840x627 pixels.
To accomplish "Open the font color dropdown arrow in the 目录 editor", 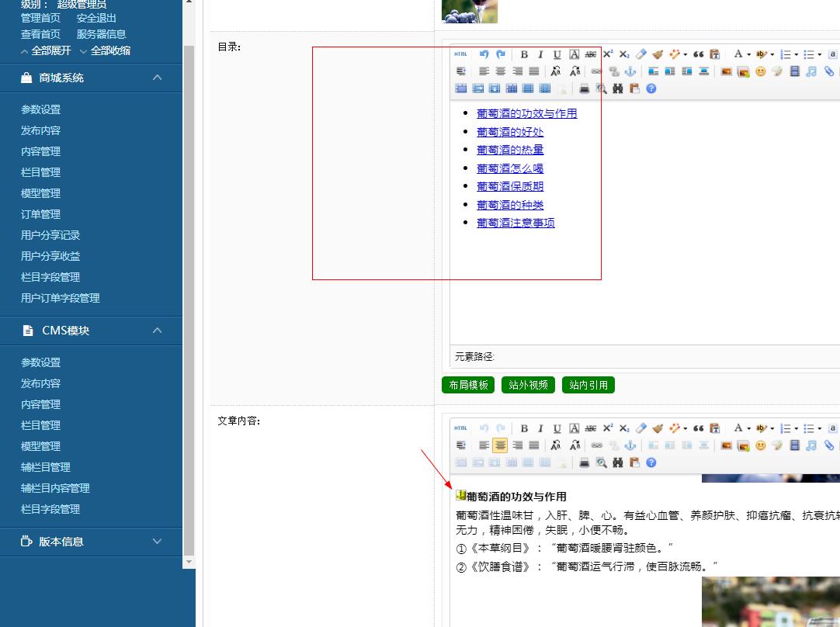I will pyautogui.click(x=748, y=54).
